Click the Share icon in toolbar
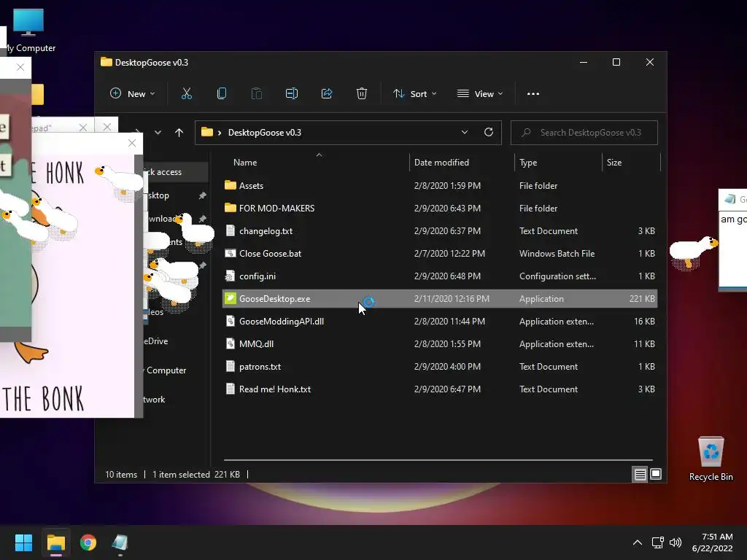Screen dimensions: 747x560 click(x=327, y=94)
